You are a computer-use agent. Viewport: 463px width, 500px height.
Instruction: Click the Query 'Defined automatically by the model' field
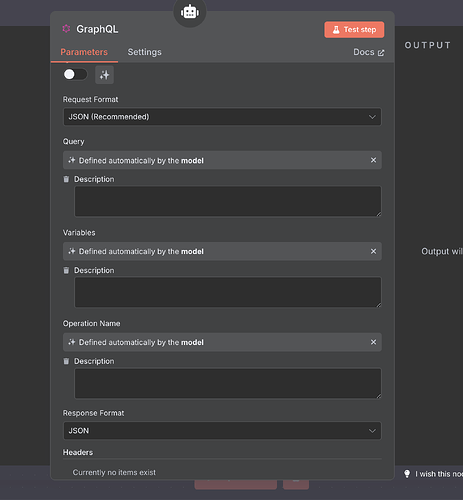222,160
